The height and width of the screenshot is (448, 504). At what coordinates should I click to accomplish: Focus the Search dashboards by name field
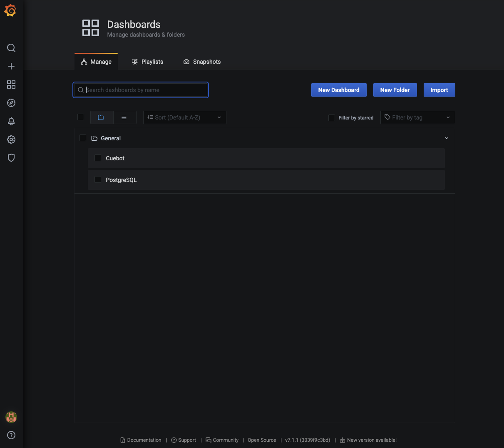pos(141,90)
